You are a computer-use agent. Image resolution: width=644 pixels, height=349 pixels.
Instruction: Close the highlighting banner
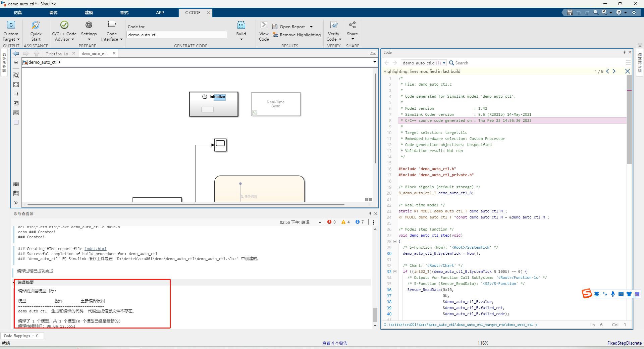tap(628, 71)
